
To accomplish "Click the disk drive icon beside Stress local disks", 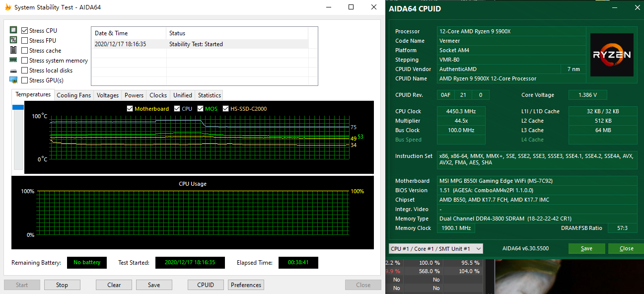I will click(13, 71).
